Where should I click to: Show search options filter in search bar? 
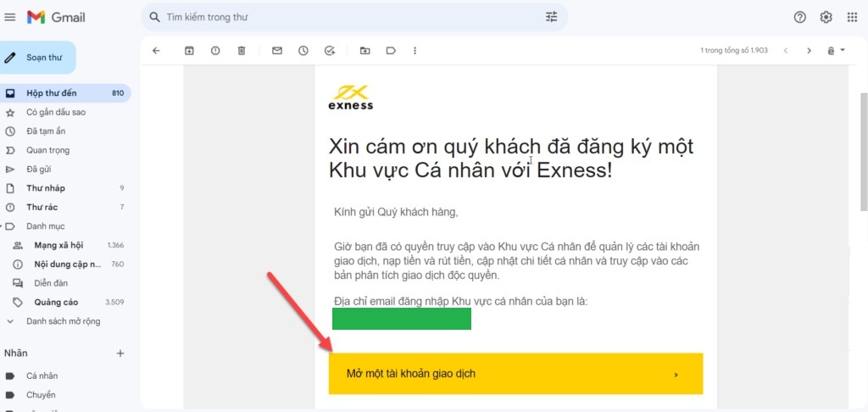point(552,17)
